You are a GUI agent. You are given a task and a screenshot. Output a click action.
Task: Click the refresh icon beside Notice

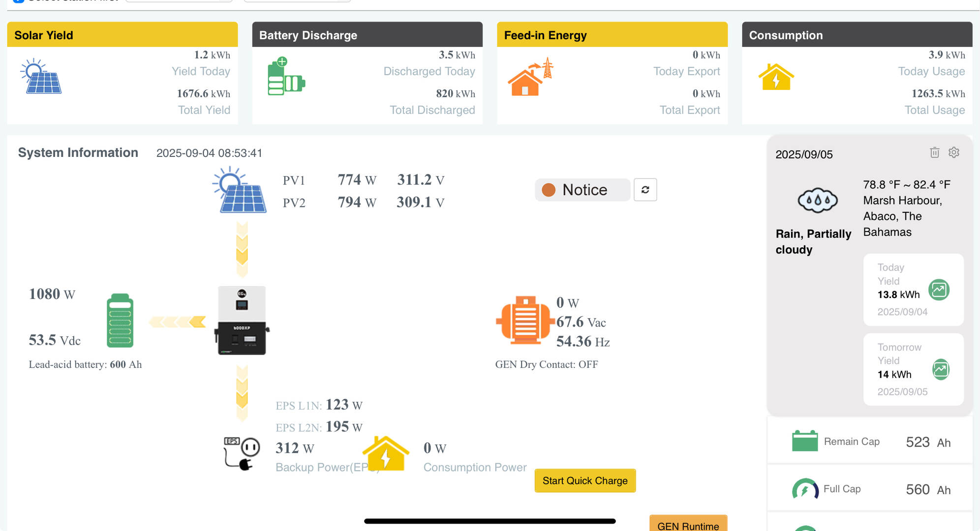pyautogui.click(x=645, y=190)
